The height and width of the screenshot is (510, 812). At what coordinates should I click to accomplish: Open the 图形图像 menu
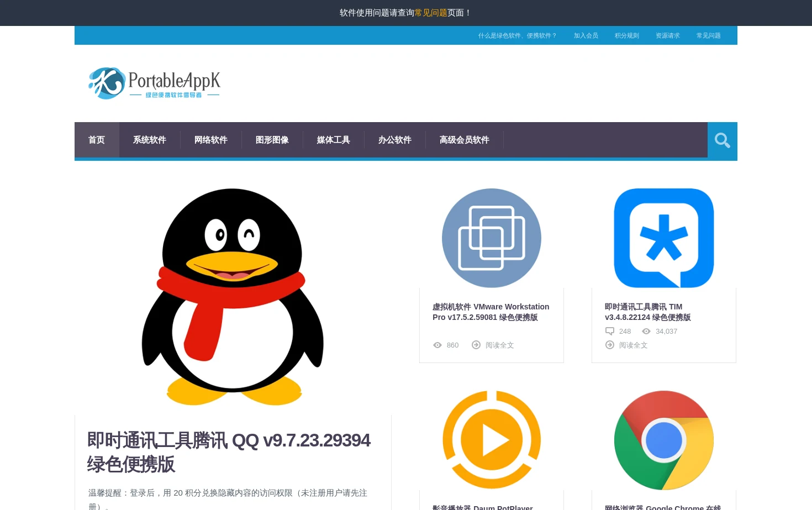(x=272, y=140)
